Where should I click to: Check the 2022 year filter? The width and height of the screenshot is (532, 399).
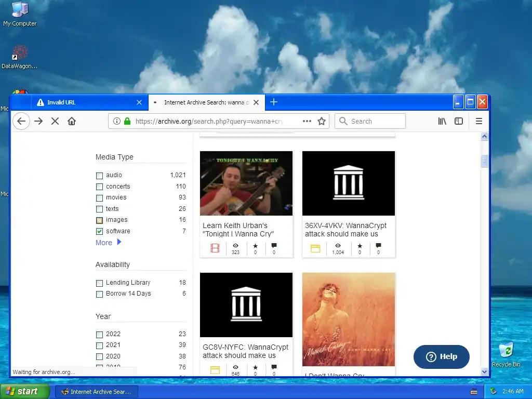click(99, 335)
